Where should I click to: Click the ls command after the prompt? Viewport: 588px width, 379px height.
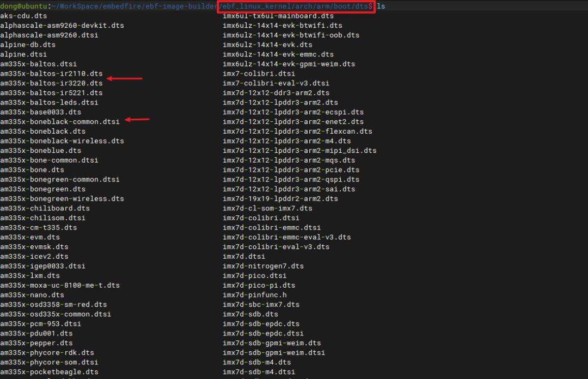tap(381, 6)
